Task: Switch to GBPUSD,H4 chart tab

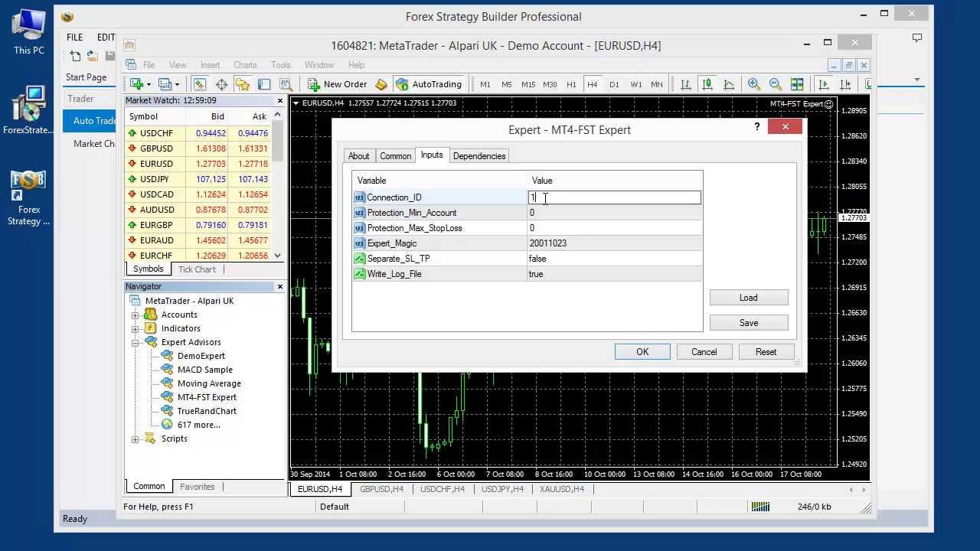Action: tap(381, 489)
